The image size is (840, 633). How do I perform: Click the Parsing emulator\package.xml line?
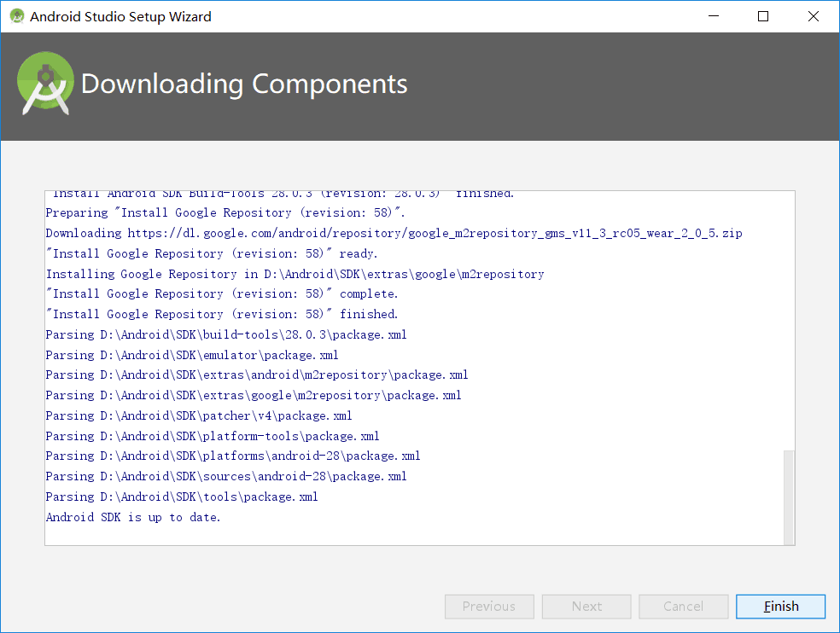[x=192, y=355]
